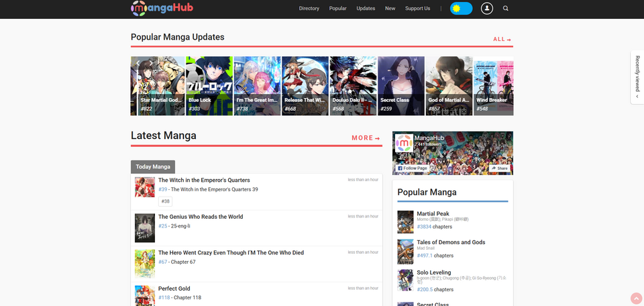Open the Directory menu item

[309, 8]
